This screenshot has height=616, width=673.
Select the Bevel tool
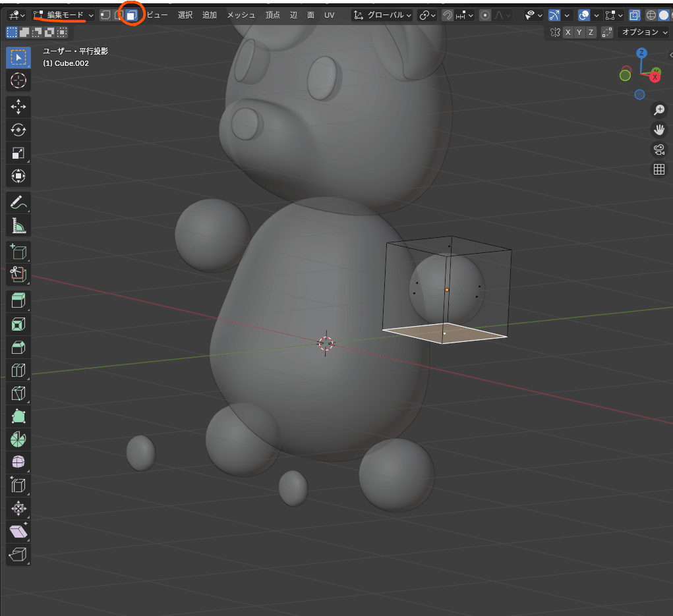18,347
